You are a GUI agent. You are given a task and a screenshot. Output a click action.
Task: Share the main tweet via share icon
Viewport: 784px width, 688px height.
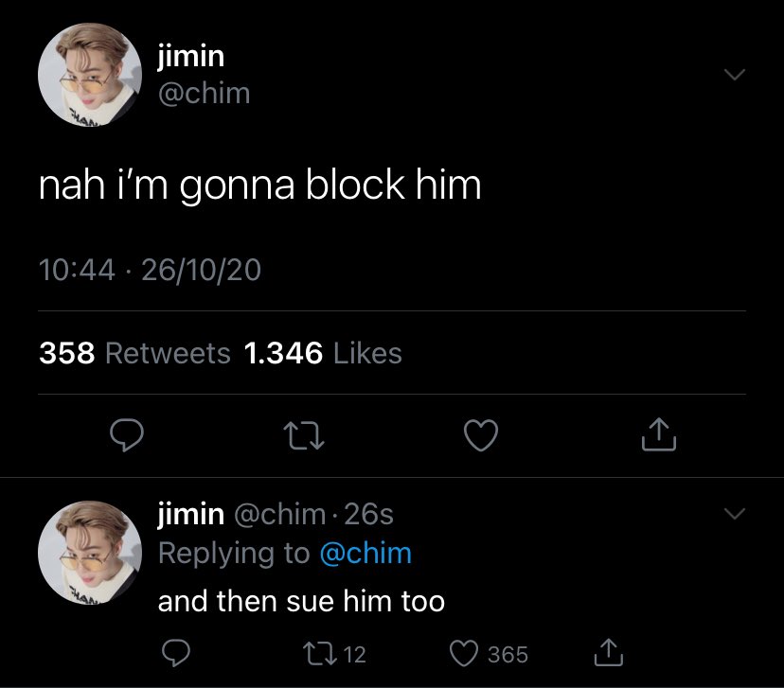coord(658,434)
